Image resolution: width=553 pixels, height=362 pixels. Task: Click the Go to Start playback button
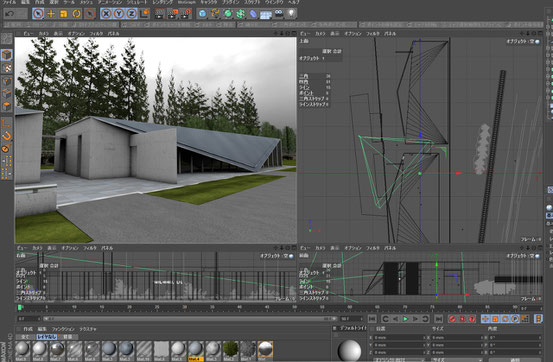tap(372, 319)
